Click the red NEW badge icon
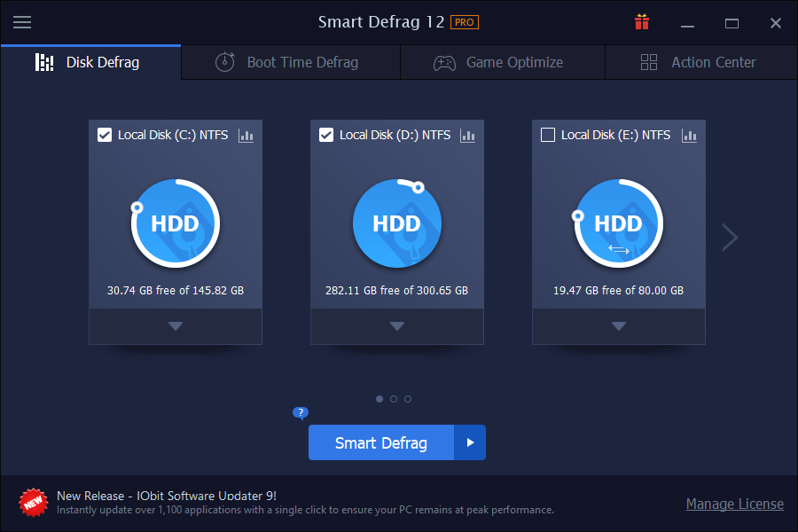The width and height of the screenshot is (798, 532). (33, 503)
